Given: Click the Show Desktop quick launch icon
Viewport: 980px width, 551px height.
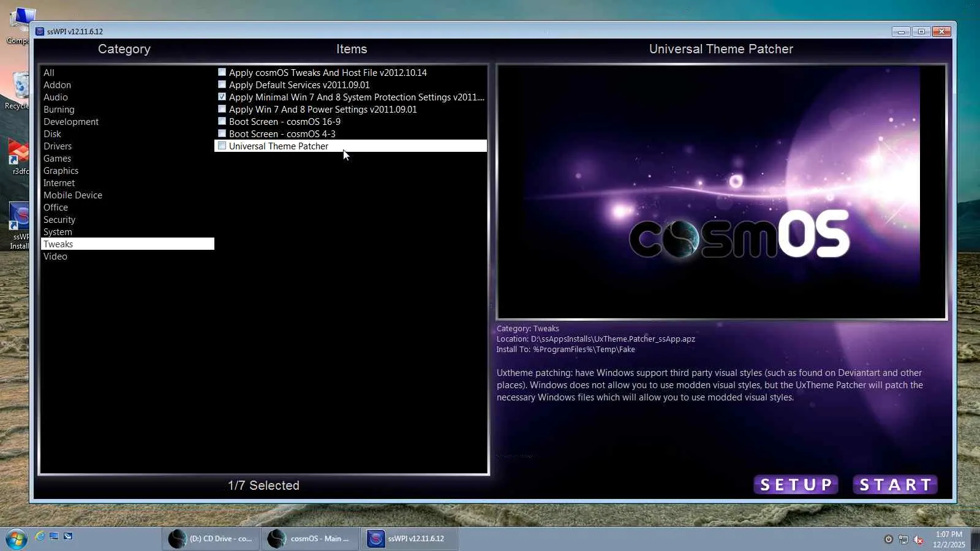Looking at the screenshot, I should tap(54, 536).
